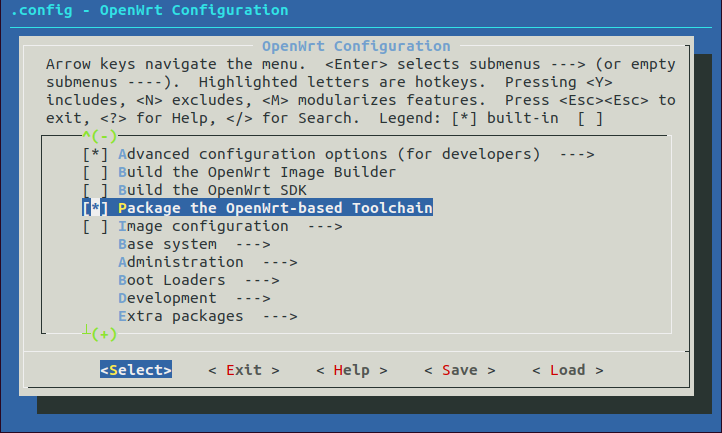Open the Administration menu entry
The image size is (722, 433).
[180, 263]
